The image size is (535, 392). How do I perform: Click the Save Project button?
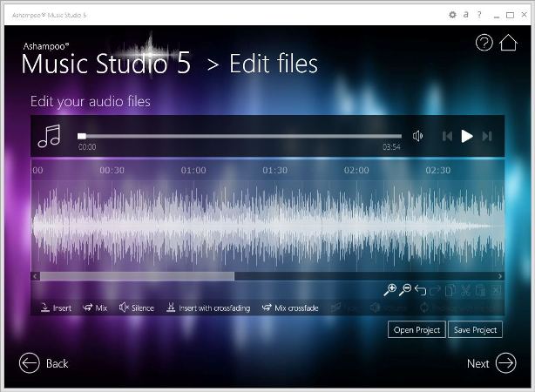pos(475,329)
